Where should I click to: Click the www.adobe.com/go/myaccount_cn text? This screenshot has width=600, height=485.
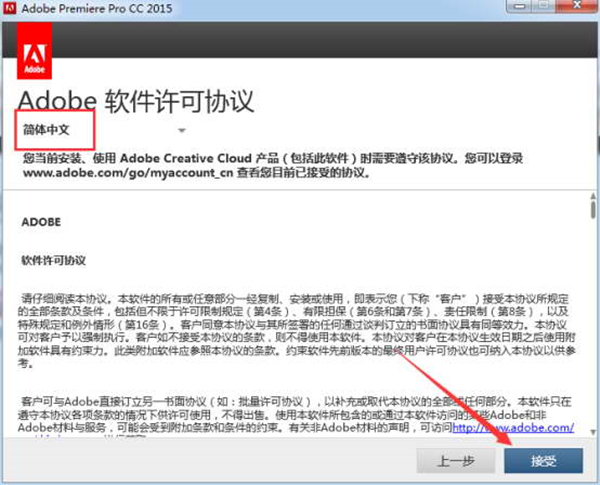click(x=128, y=173)
